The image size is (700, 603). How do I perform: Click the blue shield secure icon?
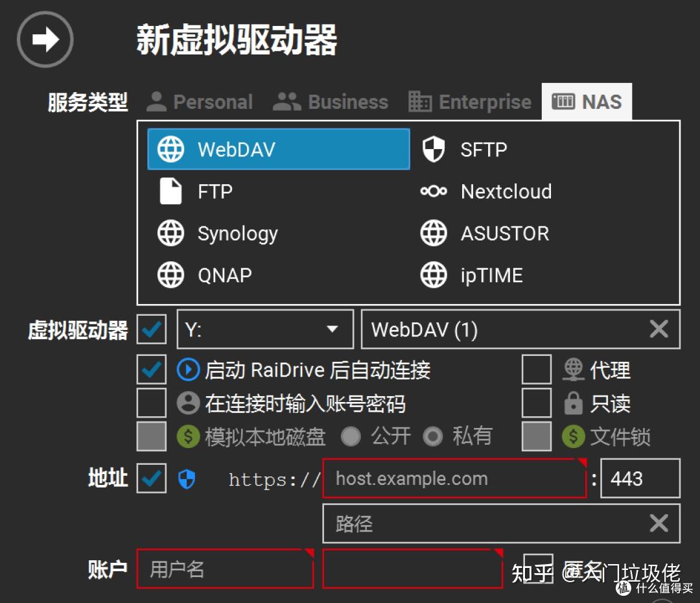click(187, 479)
